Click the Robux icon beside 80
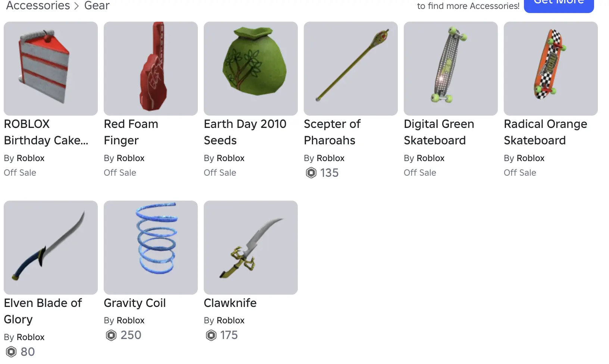Screen dimensions: 609x364 coord(11,352)
